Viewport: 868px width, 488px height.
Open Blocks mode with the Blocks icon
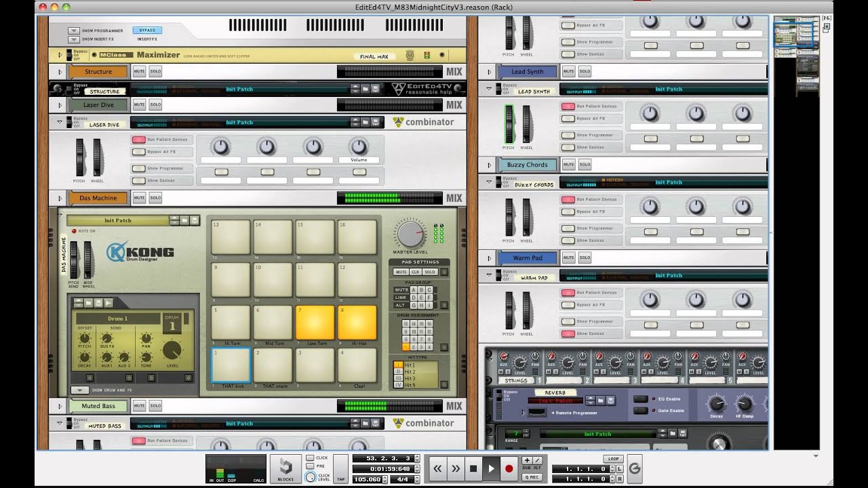(285, 468)
